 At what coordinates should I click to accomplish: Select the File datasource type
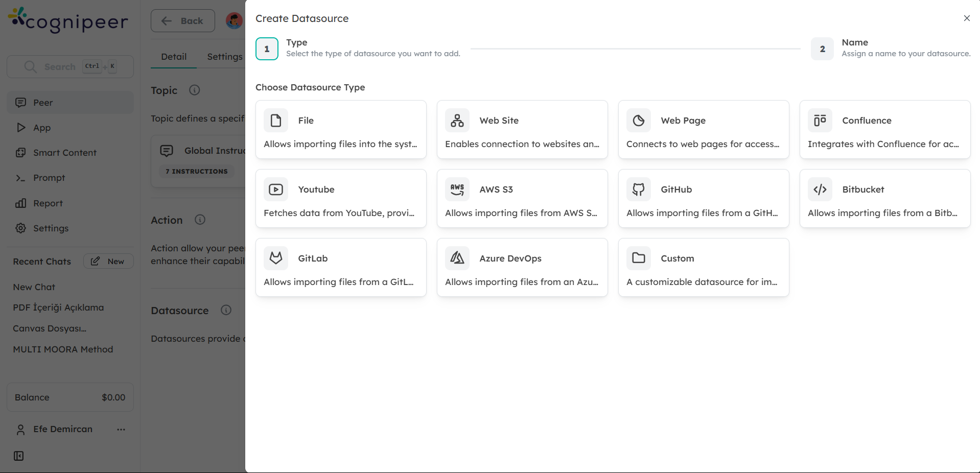(340, 129)
